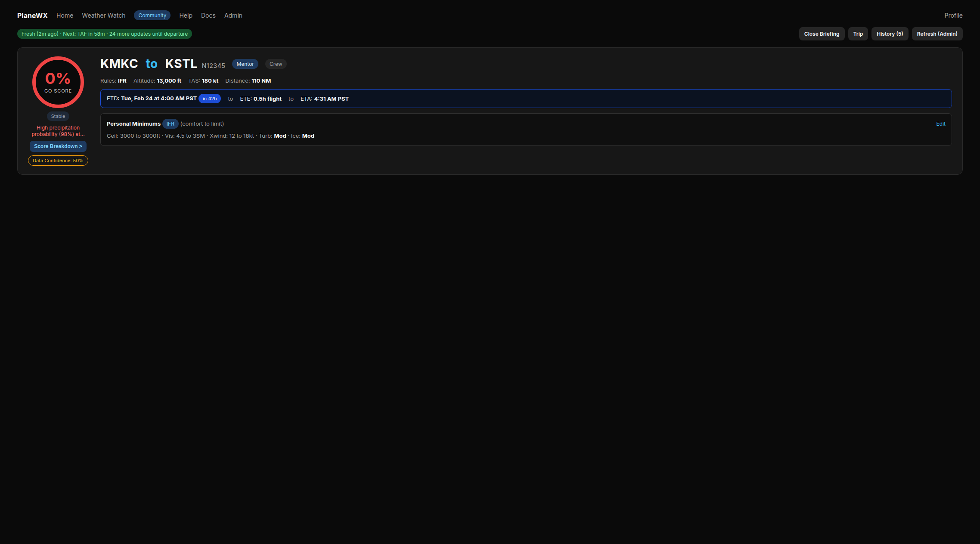
Task: Go to the Home page
Action: click(x=65, y=15)
